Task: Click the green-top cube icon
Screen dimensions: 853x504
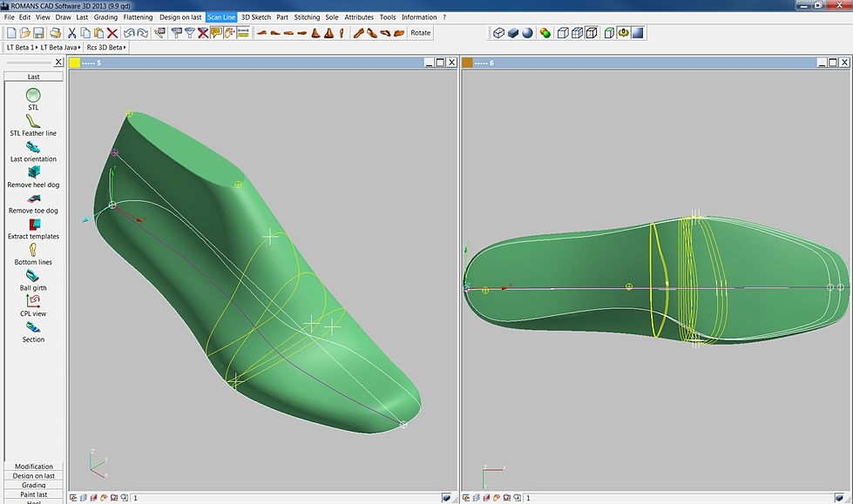Action: [x=609, y=33]
